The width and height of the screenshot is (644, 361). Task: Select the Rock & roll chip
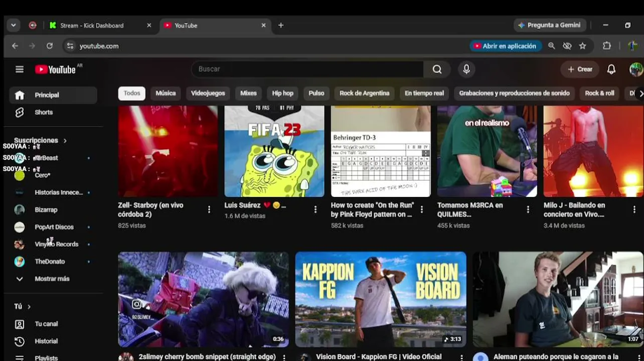tap(600, 93)
